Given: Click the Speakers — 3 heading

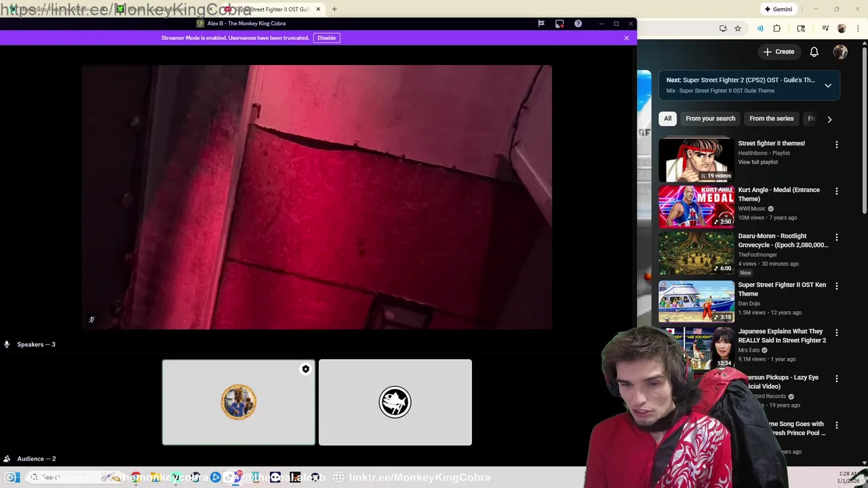Looking at the screenshot, I should click(x=36, y=344).
